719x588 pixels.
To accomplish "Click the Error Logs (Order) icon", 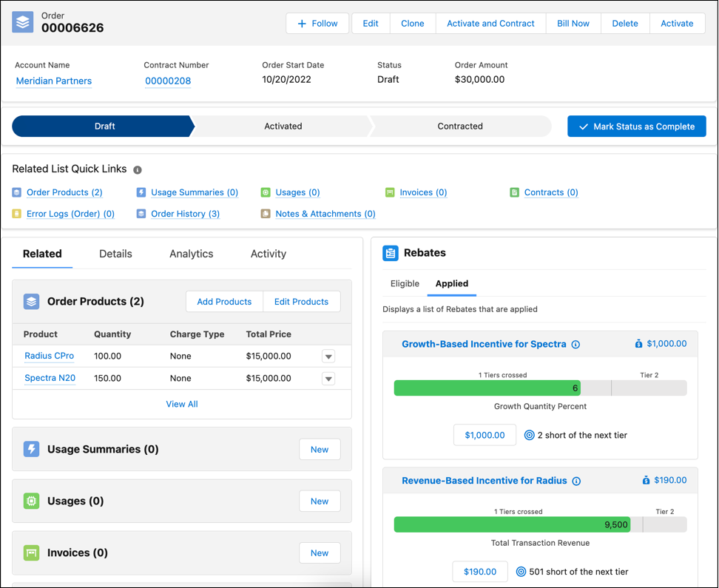I will tap(17, 214).
